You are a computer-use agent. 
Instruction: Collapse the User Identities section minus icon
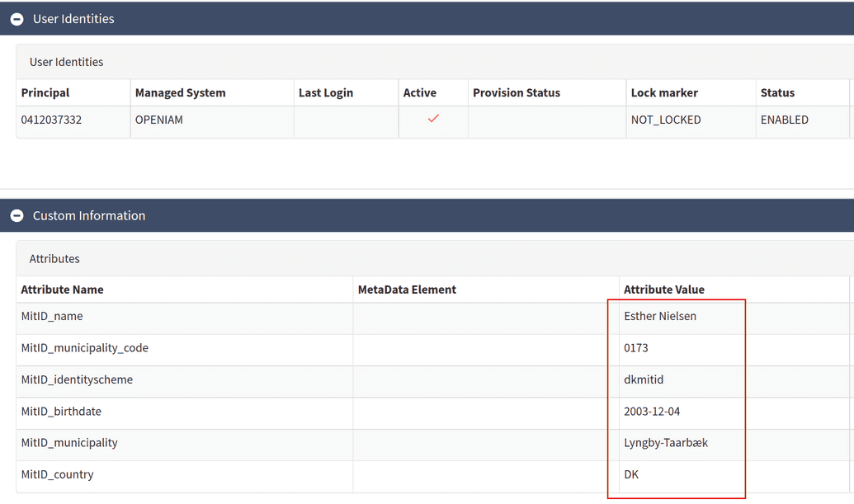tap(17, 19)
